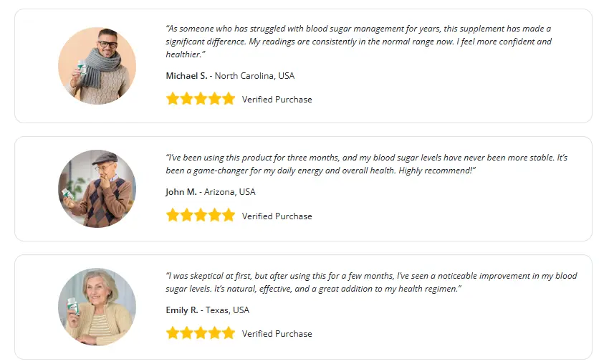Screen dimensions: 604x364
Task: Click the first star in Emily's rating
Action: pos(173,333)
